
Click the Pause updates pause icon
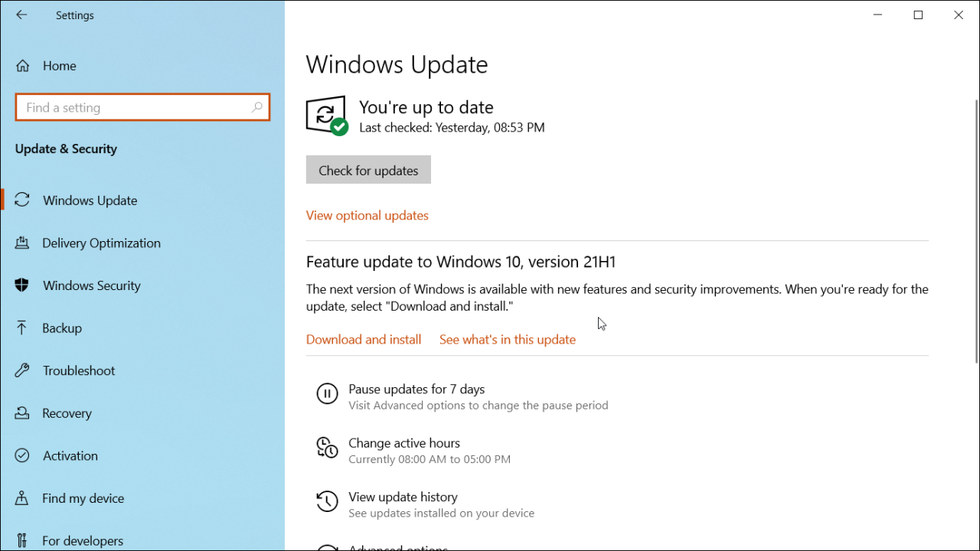pos(327,394)
